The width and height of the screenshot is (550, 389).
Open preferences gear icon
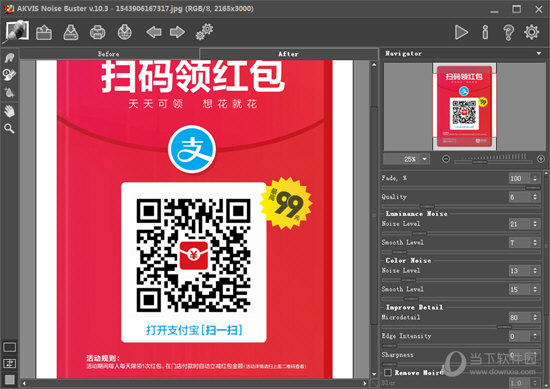[x=532, y=32]
